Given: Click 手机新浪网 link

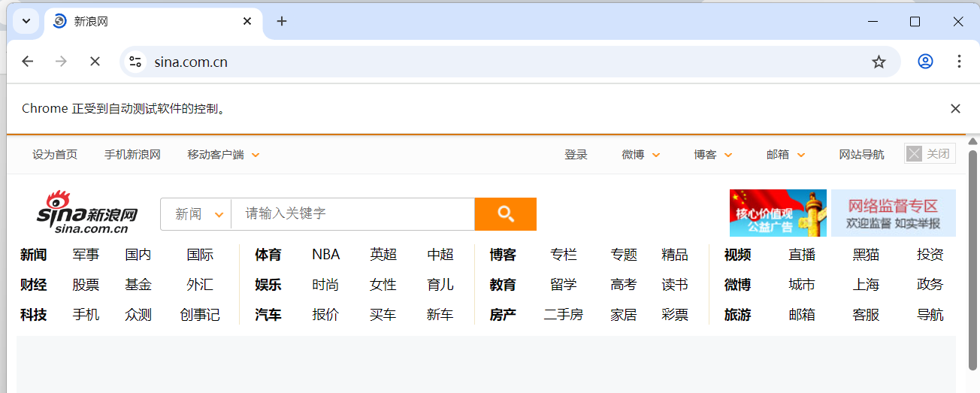Looking at the screenshot, I should pos(132,155).
